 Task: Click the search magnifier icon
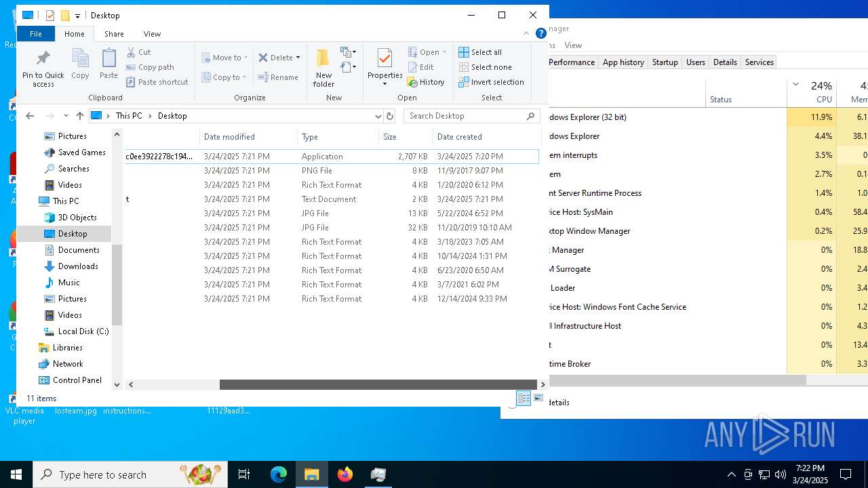(x=531, y=116)
